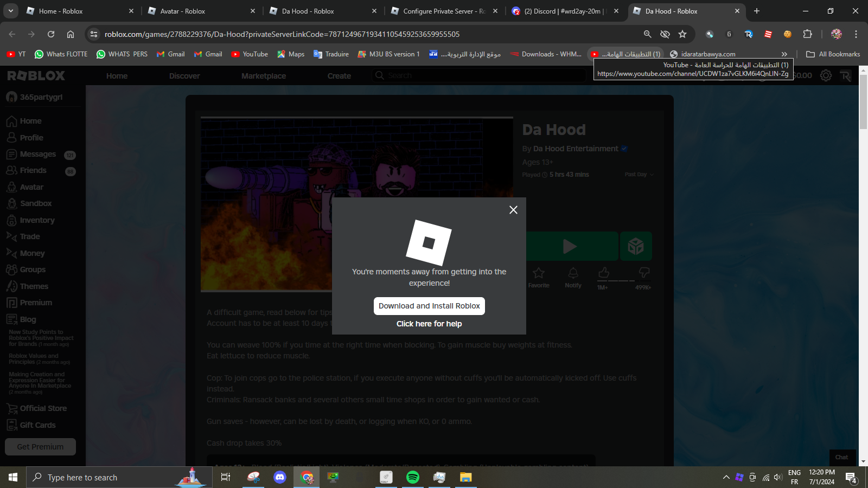Click the browser address bar URL

(282, 34)
